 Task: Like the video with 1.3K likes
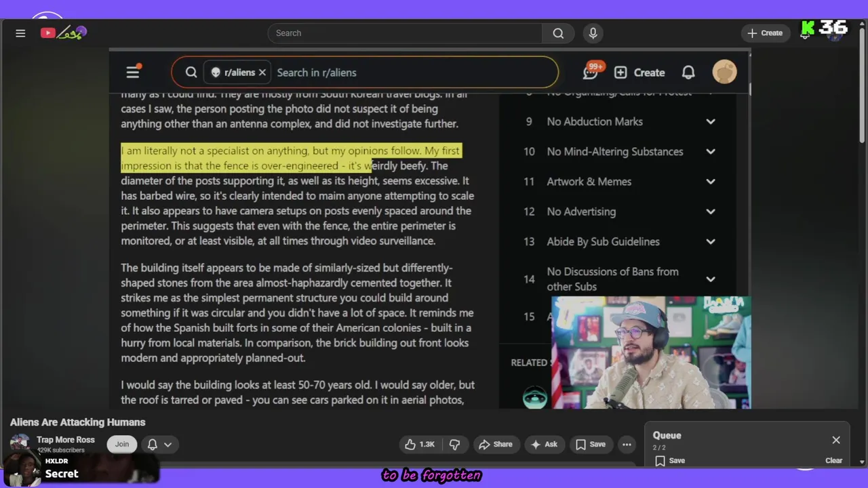pyautogui.click(x=419, y=445)
